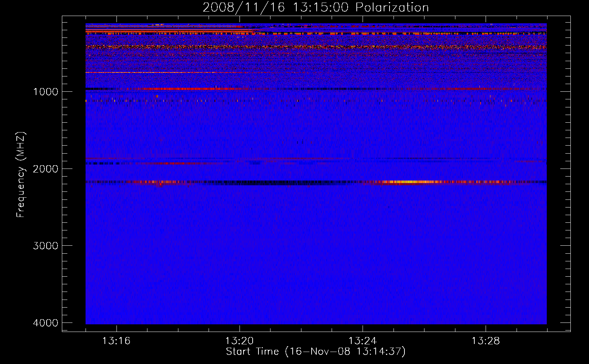Click the 13:28 time tick label
589x364 pixels.
point(486,341)
